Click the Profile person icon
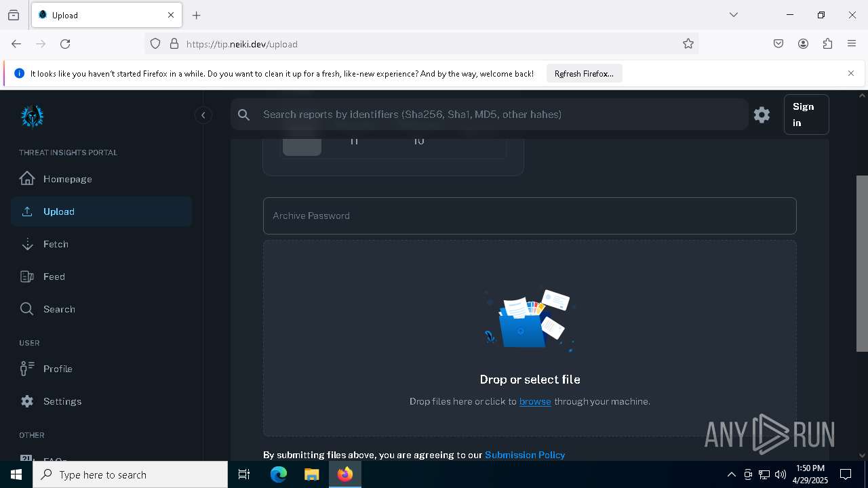The width and height of the screenshot is (868, 488). coord(27,369)
